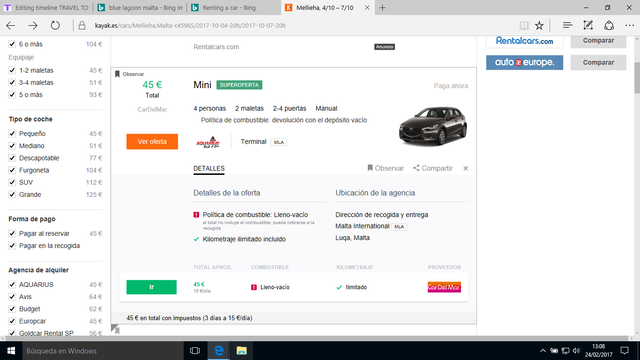Click the taskbar clock 13:08
Viewport: 640px width, 360px height.
(598, 351)
